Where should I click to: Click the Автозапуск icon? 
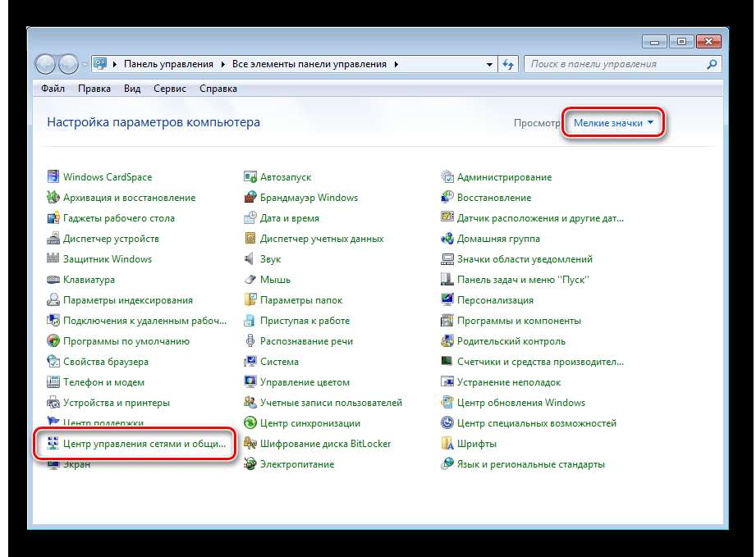(x=250, y=177)
